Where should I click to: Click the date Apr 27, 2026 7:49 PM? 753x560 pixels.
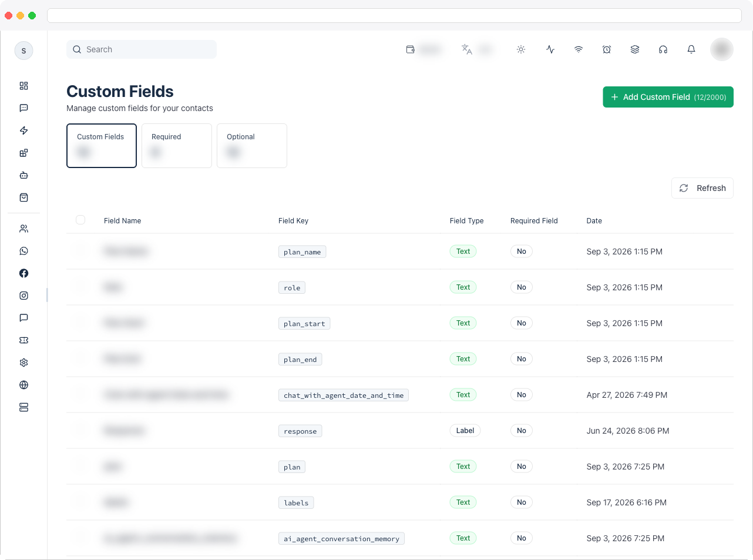[627, 395]
